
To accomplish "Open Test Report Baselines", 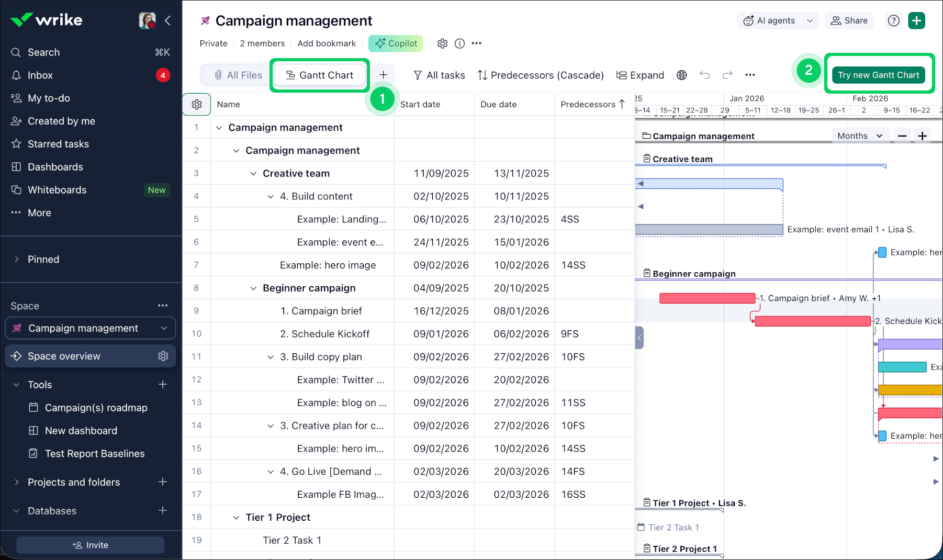I will coord(95,454).
